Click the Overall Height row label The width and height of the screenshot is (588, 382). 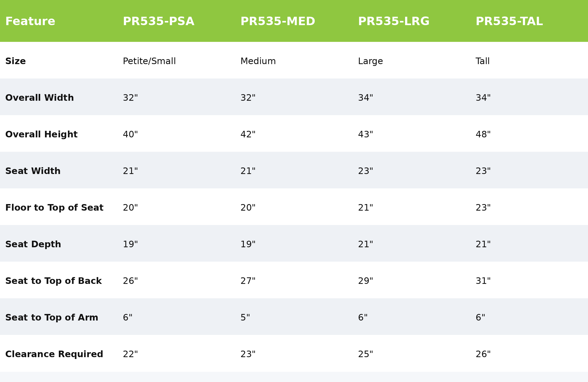click(x=41, y=135)
